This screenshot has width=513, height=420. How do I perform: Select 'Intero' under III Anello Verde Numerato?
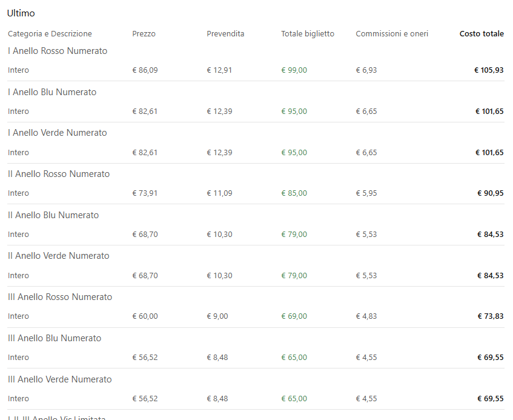tap(18, 399)
